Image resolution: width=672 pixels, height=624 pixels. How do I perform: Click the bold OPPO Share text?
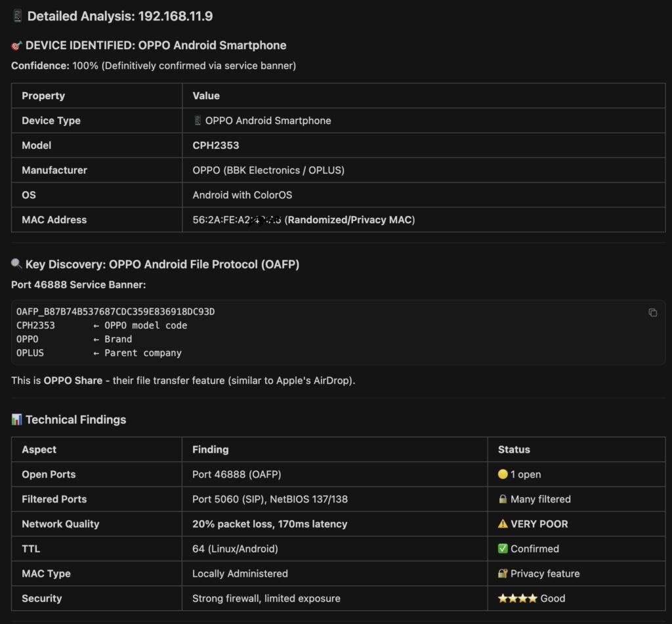(x=73, y=381)
